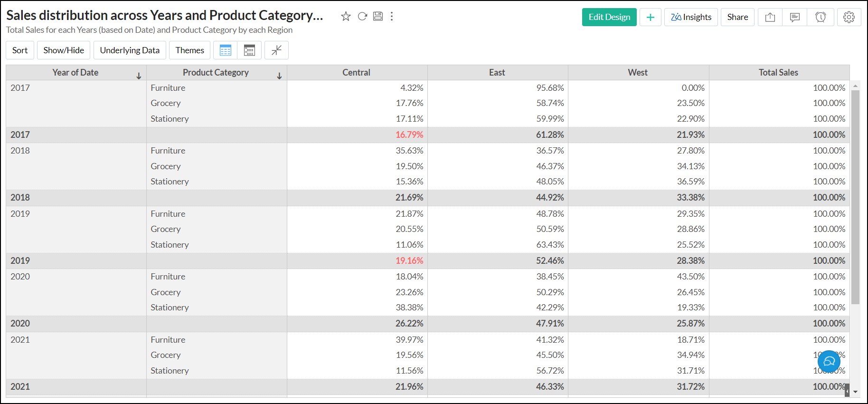Click the Edit Design button
Viewport: 868px width, 404px height.
click(609, 18)
